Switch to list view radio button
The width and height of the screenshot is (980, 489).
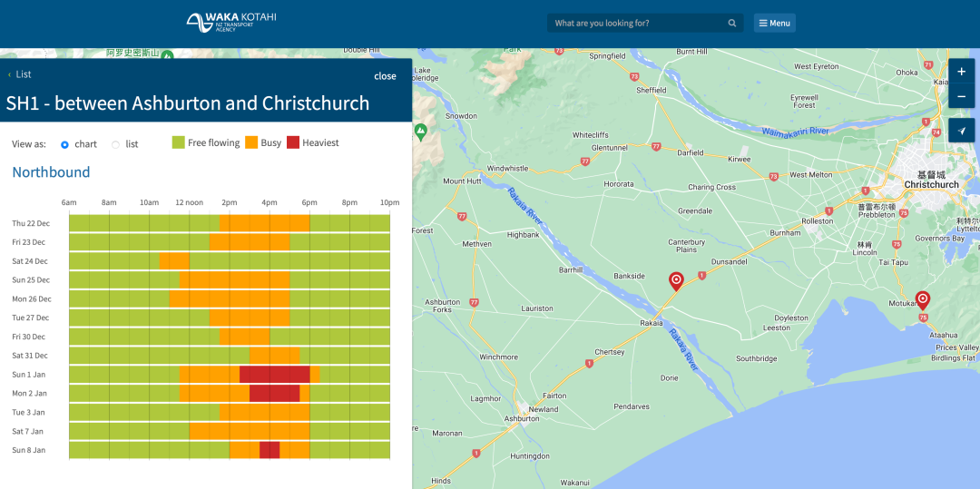[x=115, y=144]
